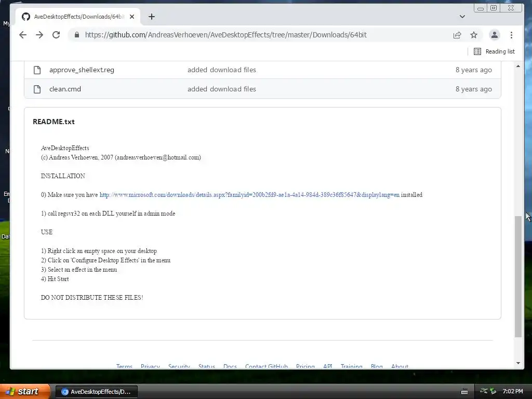The height and width of the screenshot is (399, 532).
Task: Click the on-screen keyboard tray icon
Action: tap(464, 392)
